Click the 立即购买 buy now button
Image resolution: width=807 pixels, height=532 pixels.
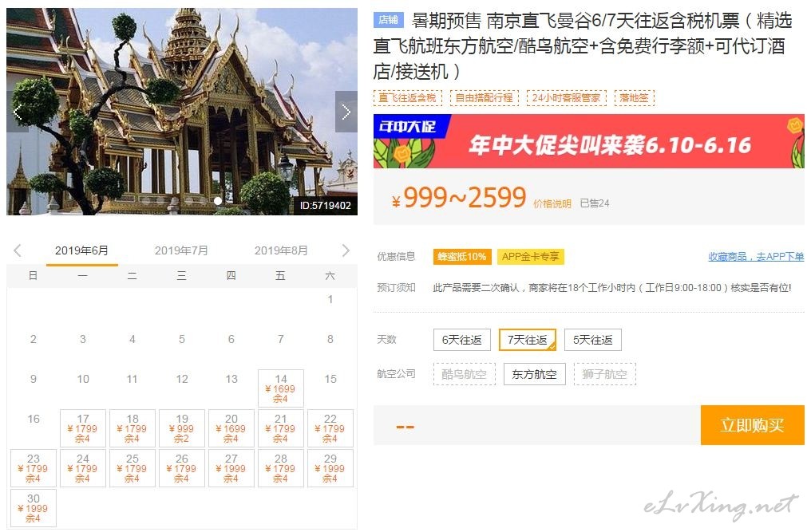(x=753, y=425)
